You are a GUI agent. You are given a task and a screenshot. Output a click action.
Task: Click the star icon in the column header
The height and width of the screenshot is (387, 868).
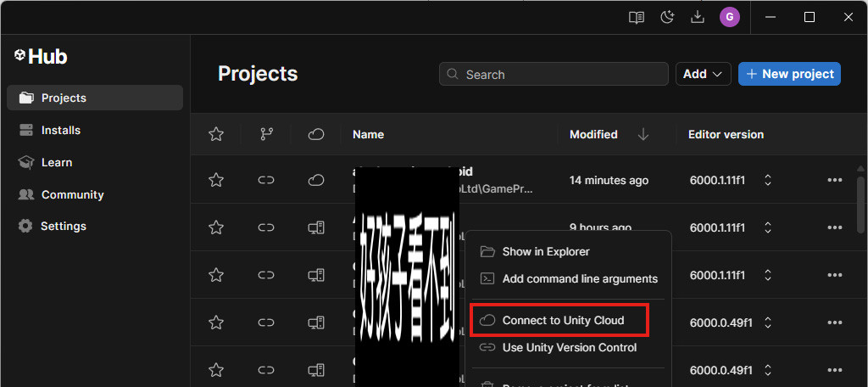coord(216,134)
